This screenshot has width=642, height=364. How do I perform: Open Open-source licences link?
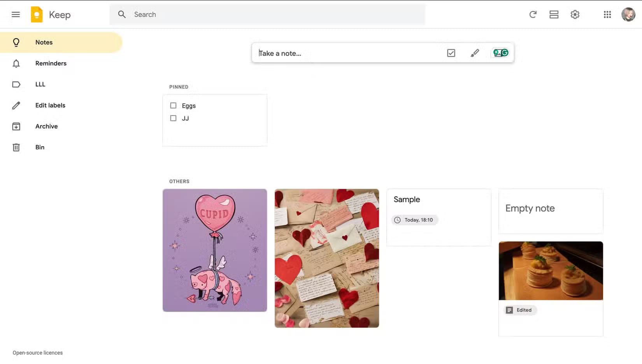38,353
